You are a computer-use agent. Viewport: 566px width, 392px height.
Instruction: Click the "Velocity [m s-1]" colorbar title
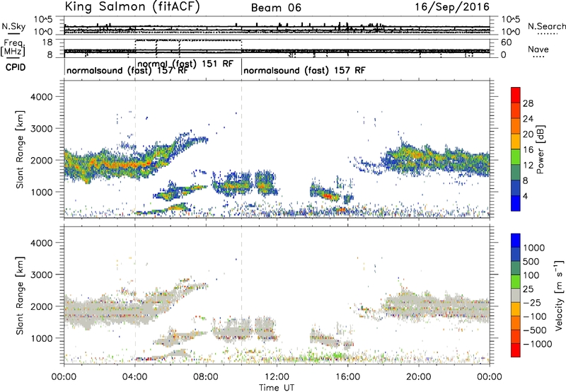pyautogui.click(x=559, y=295)
